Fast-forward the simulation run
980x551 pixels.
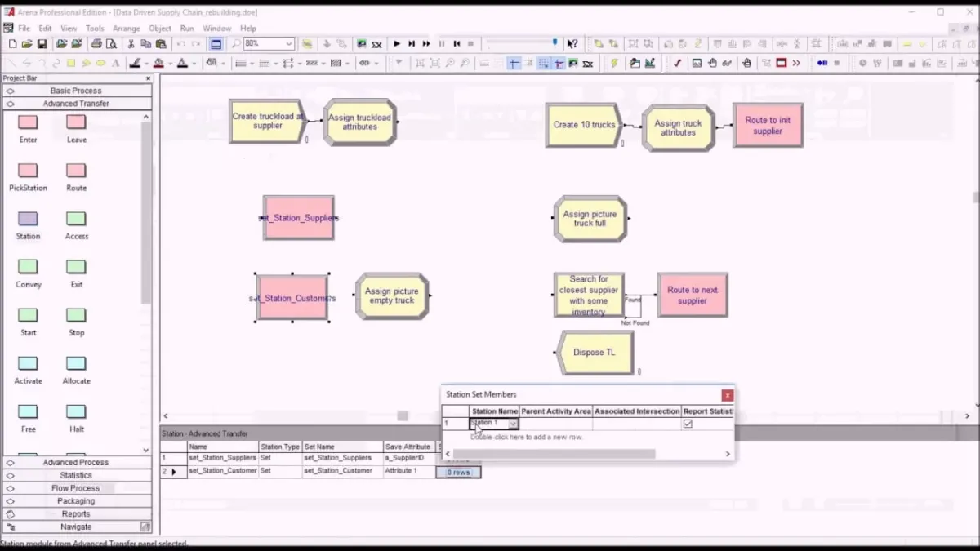click(426, 43)
